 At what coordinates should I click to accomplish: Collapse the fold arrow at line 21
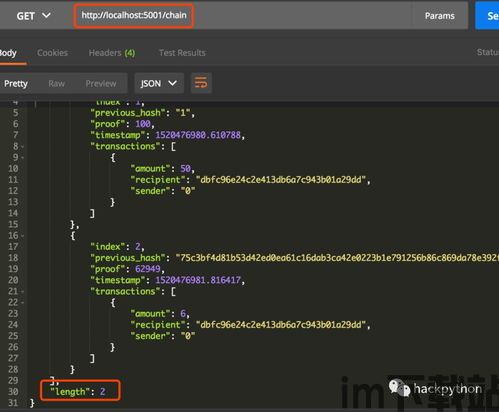(x=23, y=292)
